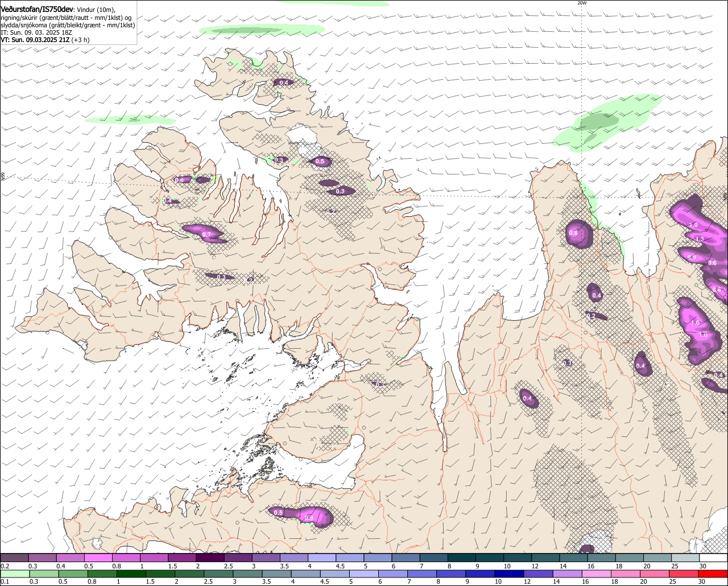
Task: Click the '3.5' label on the upper legend
Action: click(x=284, y=566)
